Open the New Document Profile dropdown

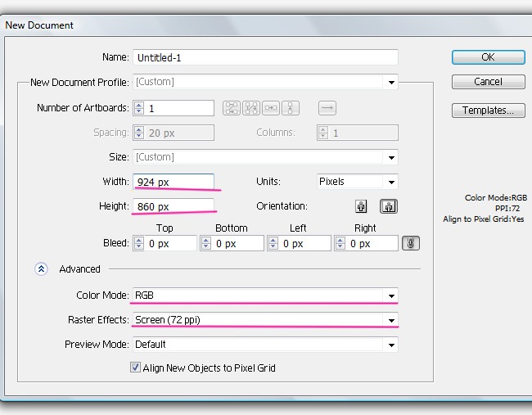pos(391,82)
